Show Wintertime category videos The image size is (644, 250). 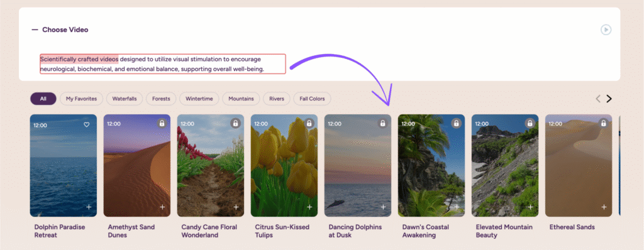click(x=199, y=99)
